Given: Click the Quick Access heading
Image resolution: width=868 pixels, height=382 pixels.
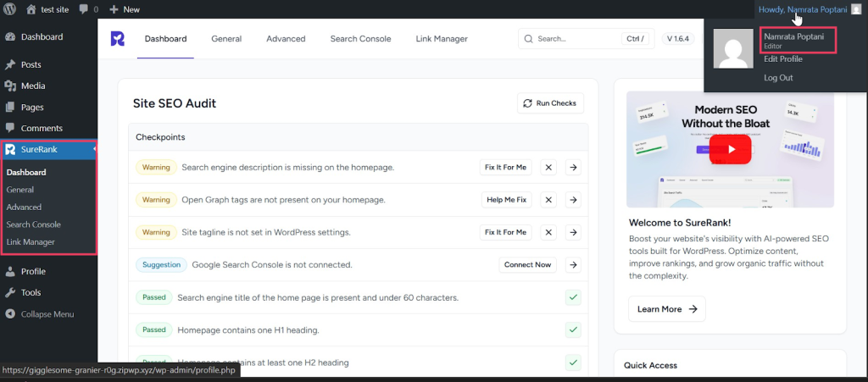Looking at the screenshot, I should [650, 365].
